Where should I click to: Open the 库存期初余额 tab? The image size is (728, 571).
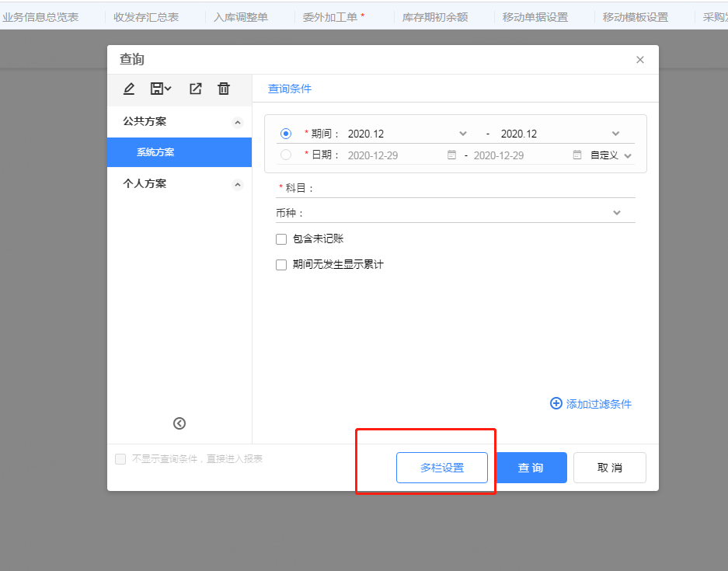[x=435, y=17]
